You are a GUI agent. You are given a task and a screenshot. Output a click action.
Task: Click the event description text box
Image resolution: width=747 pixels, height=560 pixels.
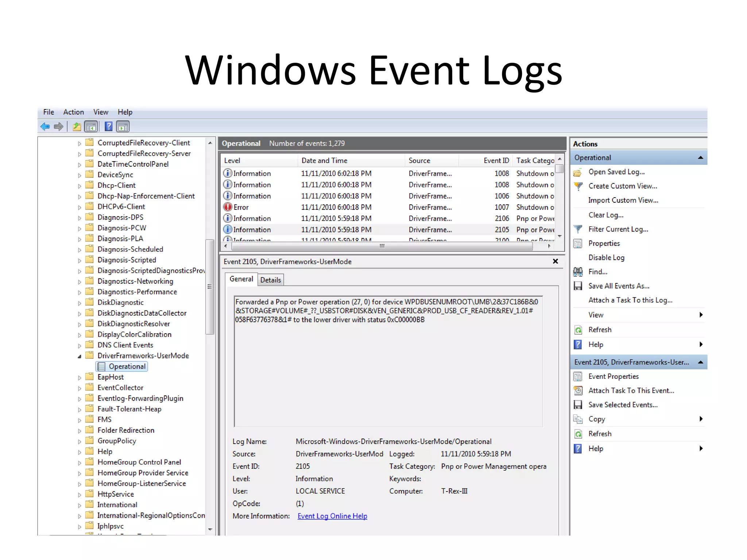[x=388, y=361]
